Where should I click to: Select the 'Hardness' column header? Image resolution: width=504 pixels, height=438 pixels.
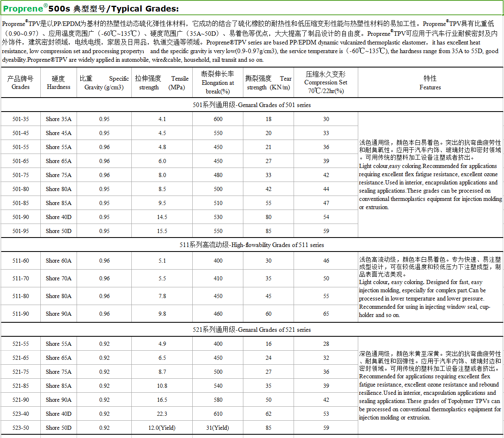(x=58, y=83)
